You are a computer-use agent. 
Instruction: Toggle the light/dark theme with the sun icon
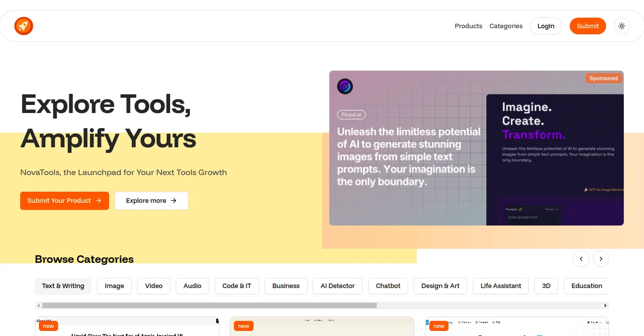621,26
